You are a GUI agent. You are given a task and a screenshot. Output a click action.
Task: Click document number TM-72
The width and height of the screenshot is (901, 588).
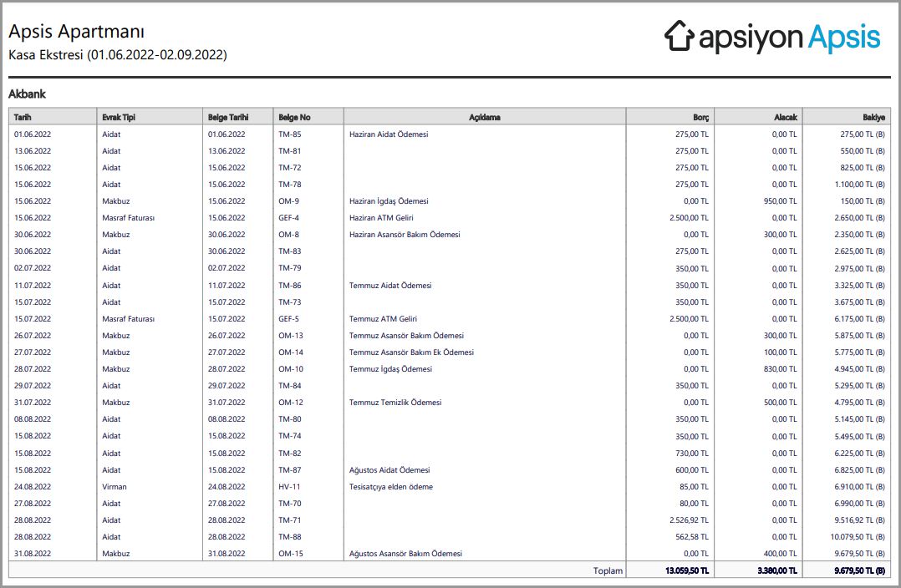tap(289, 168)
